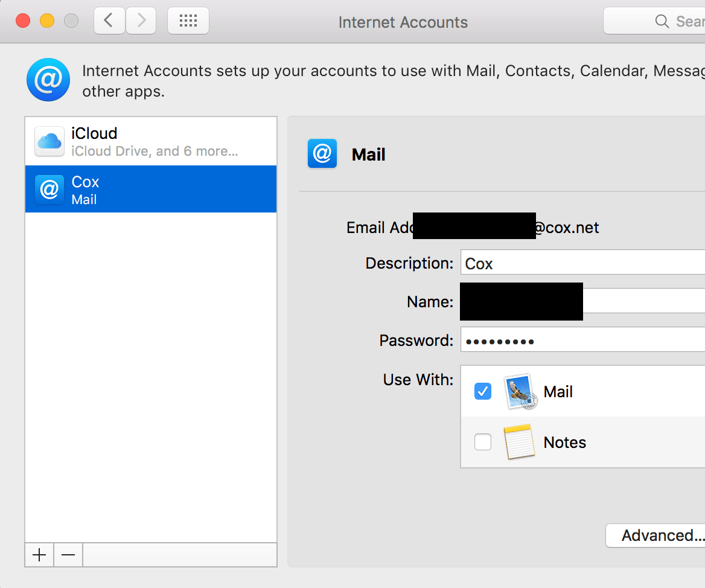Screen dimensions: 705x588
Task: Click the Mail app stamp icon
Action: pos(518,391)
